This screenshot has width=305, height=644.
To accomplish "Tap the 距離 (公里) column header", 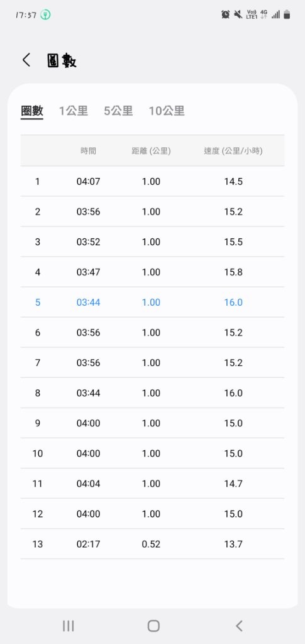I will click(151, 151).
